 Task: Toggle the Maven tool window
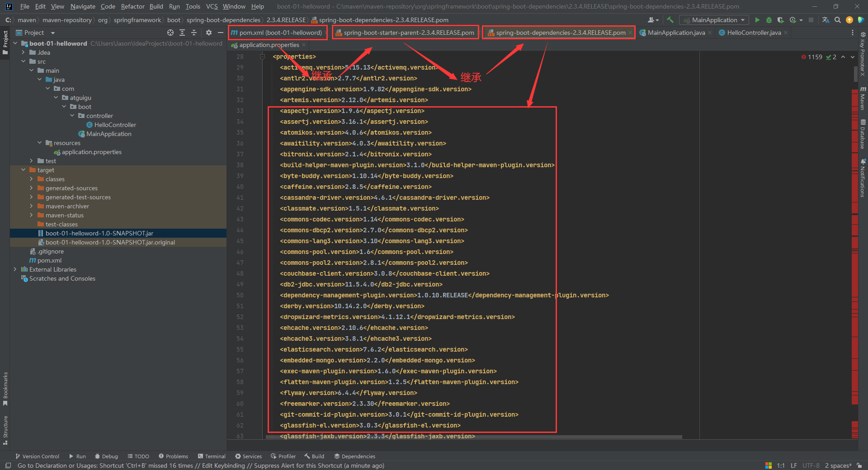pos(863,99)
